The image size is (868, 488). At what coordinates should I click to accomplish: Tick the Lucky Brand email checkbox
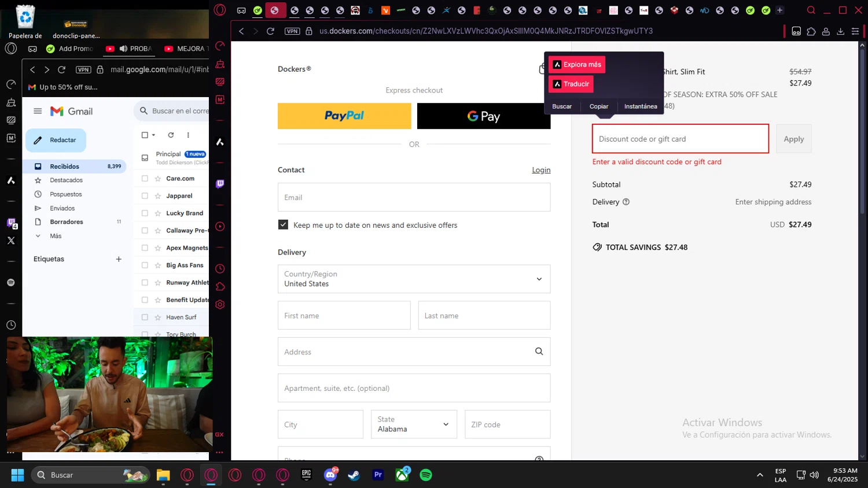[x=145, y=213]
